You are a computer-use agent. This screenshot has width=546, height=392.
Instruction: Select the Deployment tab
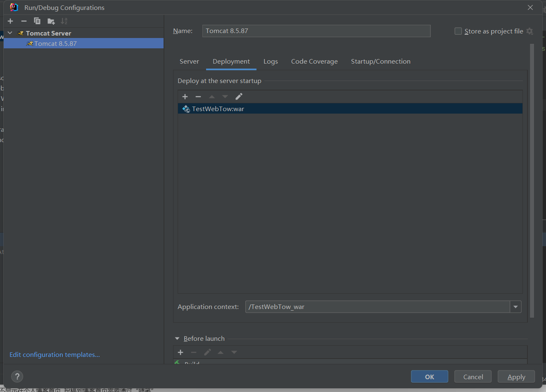[231, 62]
